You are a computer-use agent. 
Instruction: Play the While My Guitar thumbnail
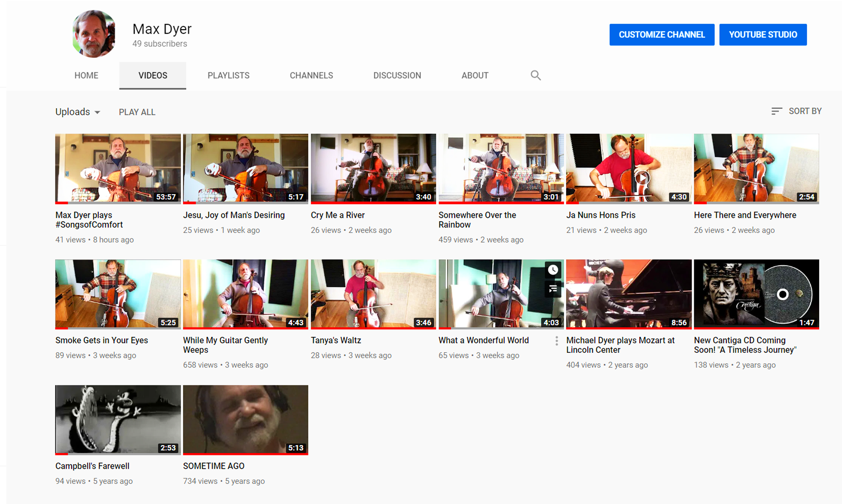(x=245, y=294)
